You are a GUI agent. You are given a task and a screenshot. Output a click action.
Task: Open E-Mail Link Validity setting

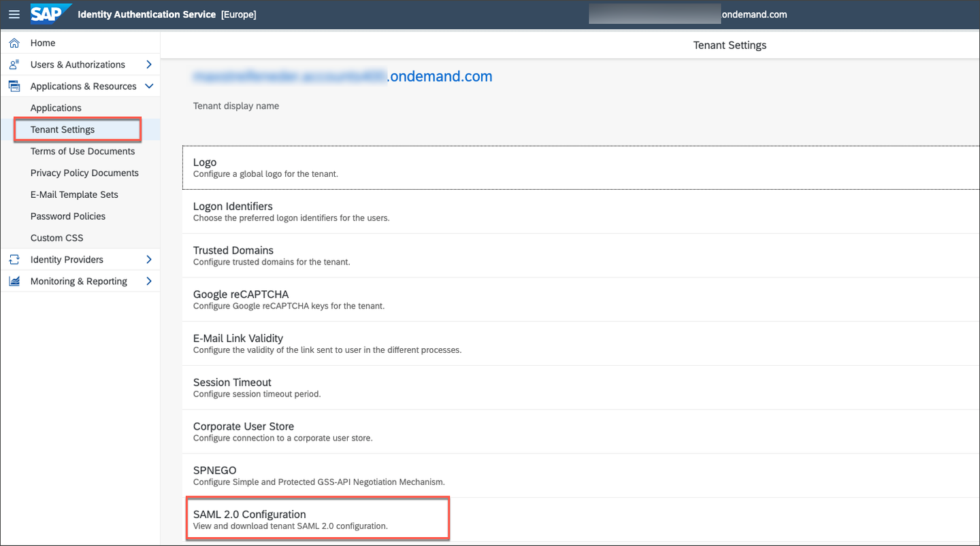tap(581, 343)
